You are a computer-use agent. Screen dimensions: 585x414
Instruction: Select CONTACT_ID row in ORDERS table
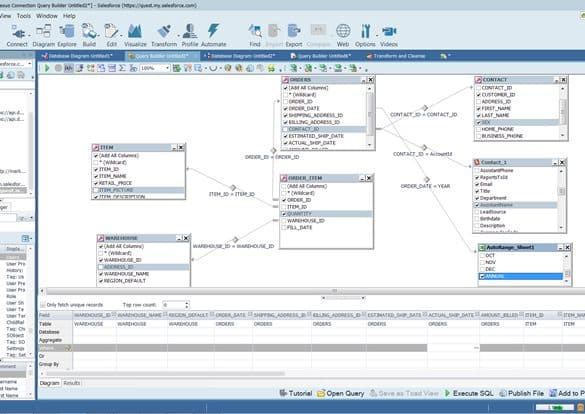tap(324, 129)
